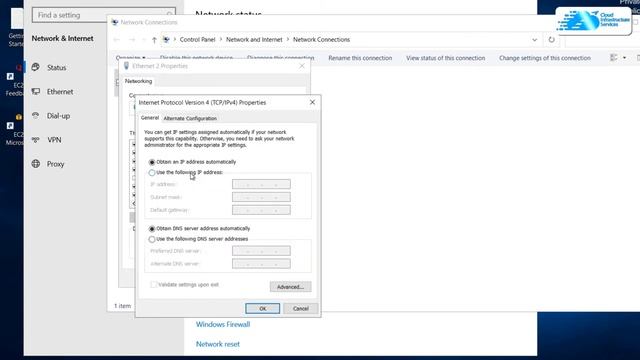
Task: Click the VPN icon in sidebar
Action: 36,140
